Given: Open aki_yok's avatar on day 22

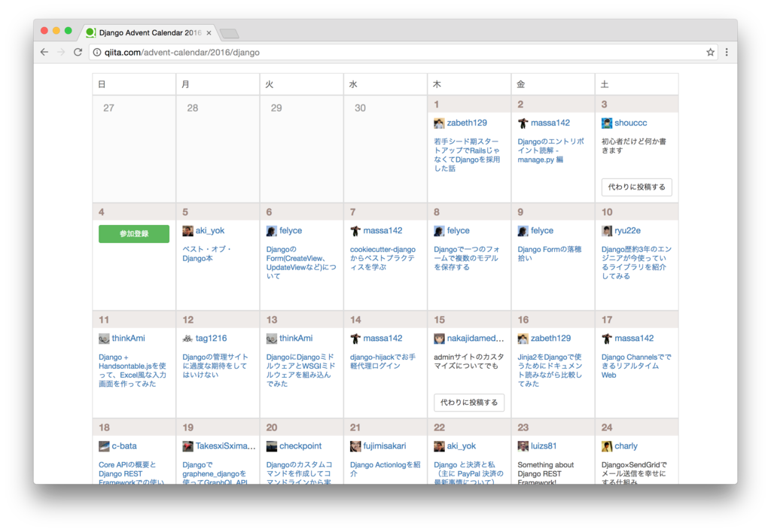Looking at the screenshot, I should click(x=439, y=446).
